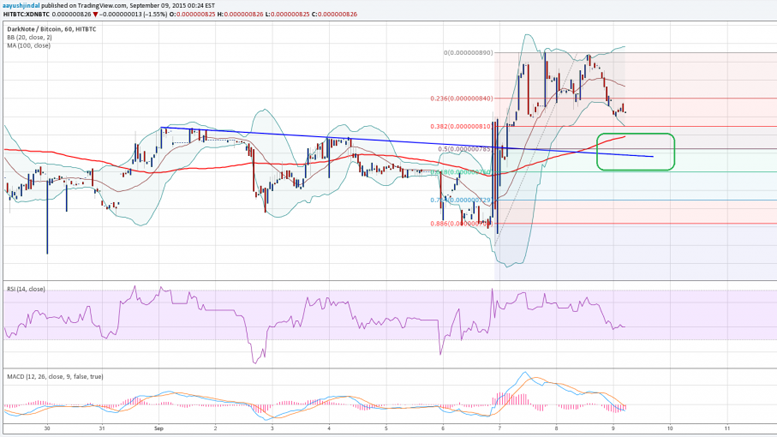The height and width of the screenshot is (437, 777).
Task: Select the MACD (12, 26, close, 9, false, true) label
Action: 55,377
